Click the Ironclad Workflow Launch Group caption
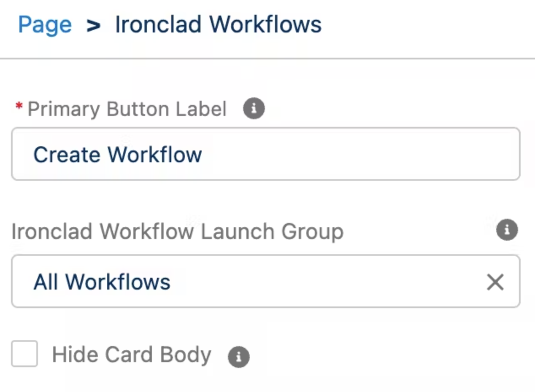The height and width of the screenshot is (392, 535). [x=177, y=231]
